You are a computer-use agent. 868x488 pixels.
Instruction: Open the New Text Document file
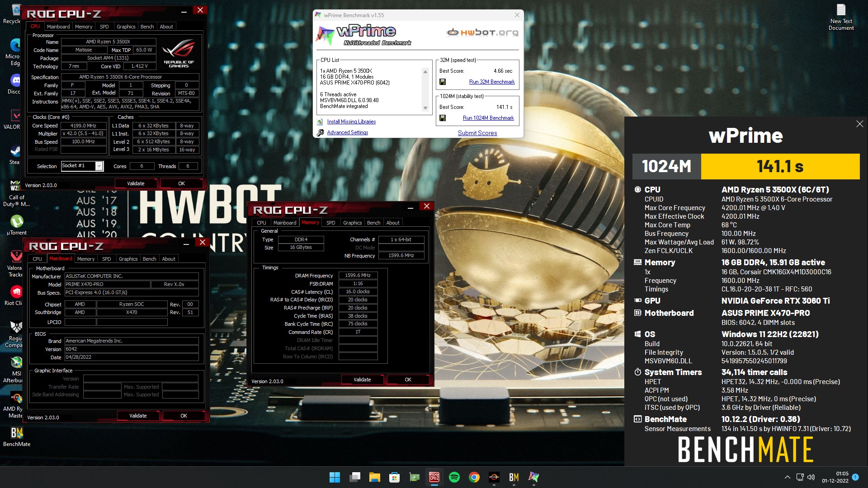pyautogui.click(x=841, y=17)
